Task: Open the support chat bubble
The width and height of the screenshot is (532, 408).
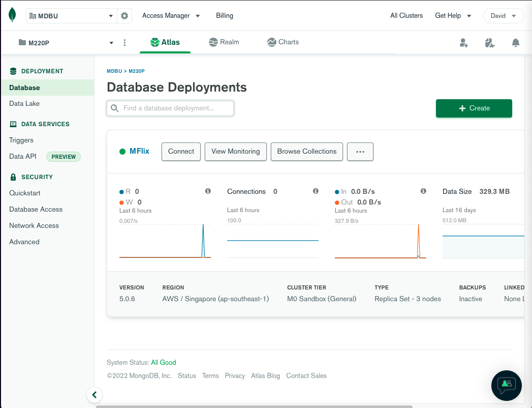Action: pos(506,385)
